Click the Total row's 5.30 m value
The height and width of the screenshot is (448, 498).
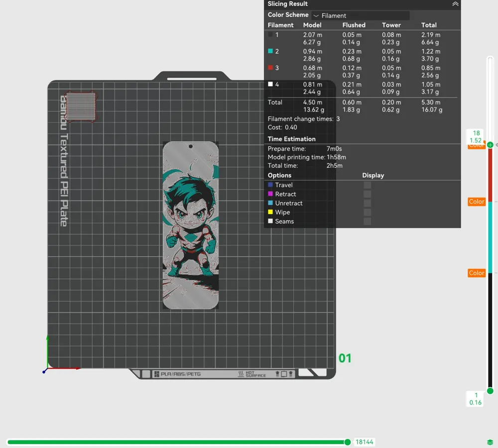pyautogui.click(x=431, y=102)
